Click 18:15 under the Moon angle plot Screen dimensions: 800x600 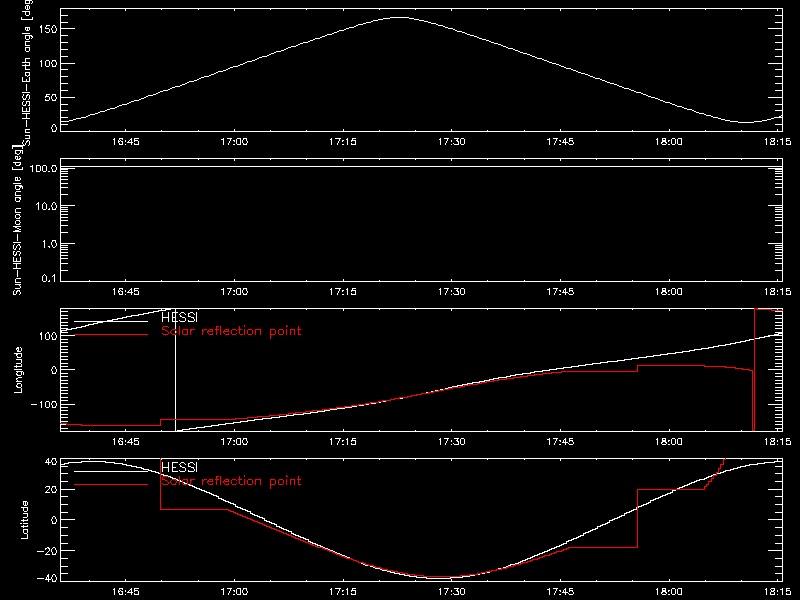[778, 292]
